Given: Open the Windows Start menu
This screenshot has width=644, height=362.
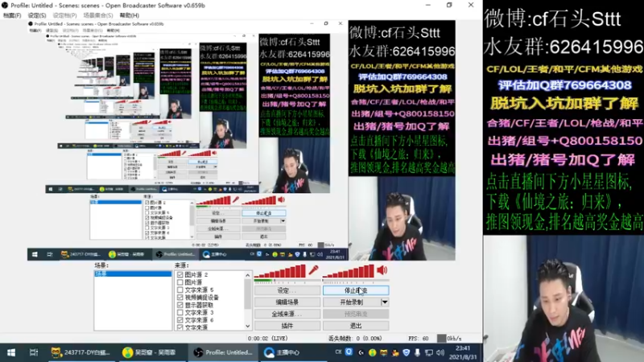Looking at the screenshot, I should click(x=11, y=352).
